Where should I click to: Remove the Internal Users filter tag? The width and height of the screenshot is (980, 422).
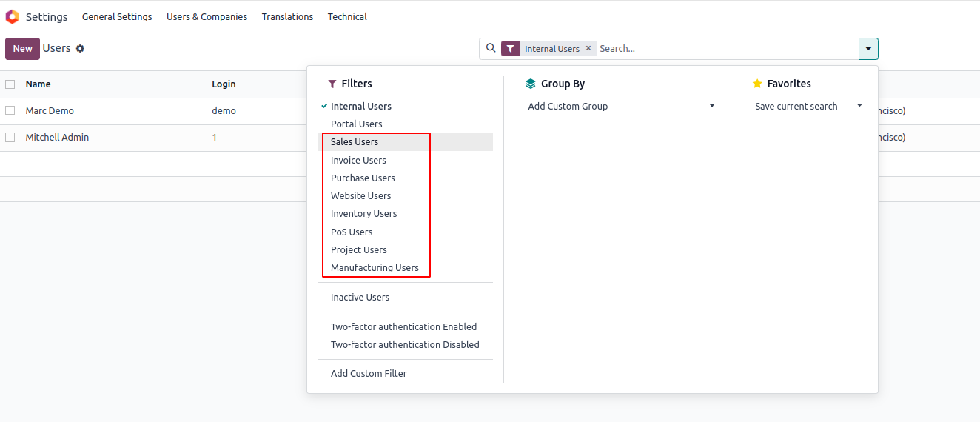pyautogui.click(x=588, y=48)
